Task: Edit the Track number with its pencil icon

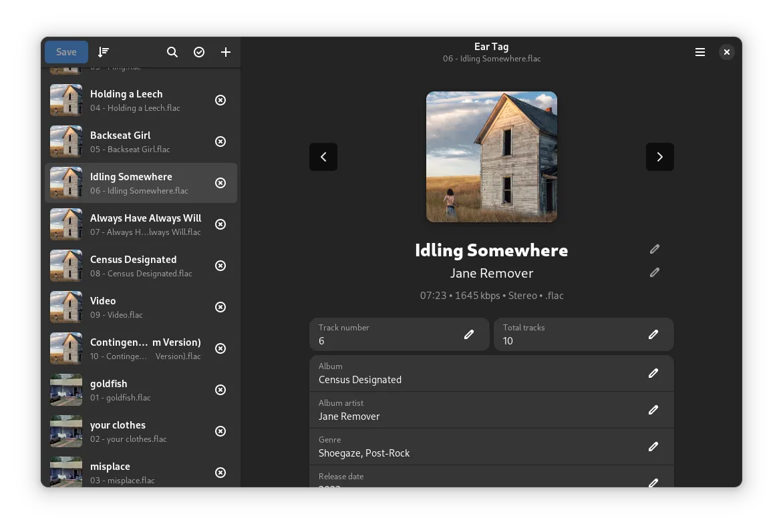Action: (x=469, y=334)
